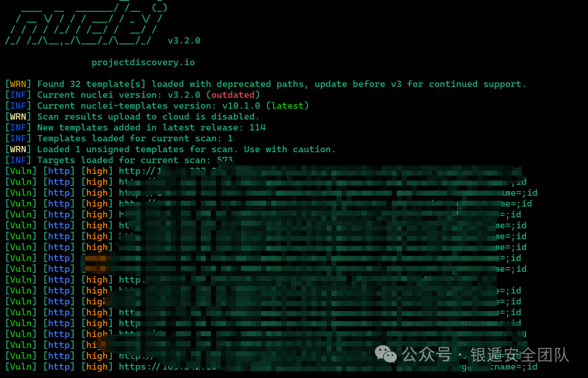Click the [INF] tag on 'Current nuclei version' line
Viewport: 588px width, 378px height.
(x=18, y=95)
